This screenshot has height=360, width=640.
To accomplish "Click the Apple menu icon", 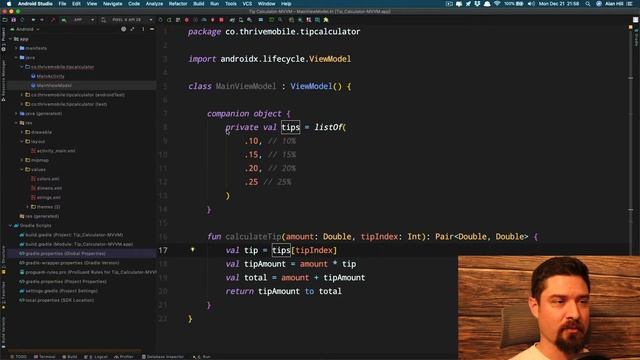I will pyautogui.click(x=9, y=4).
